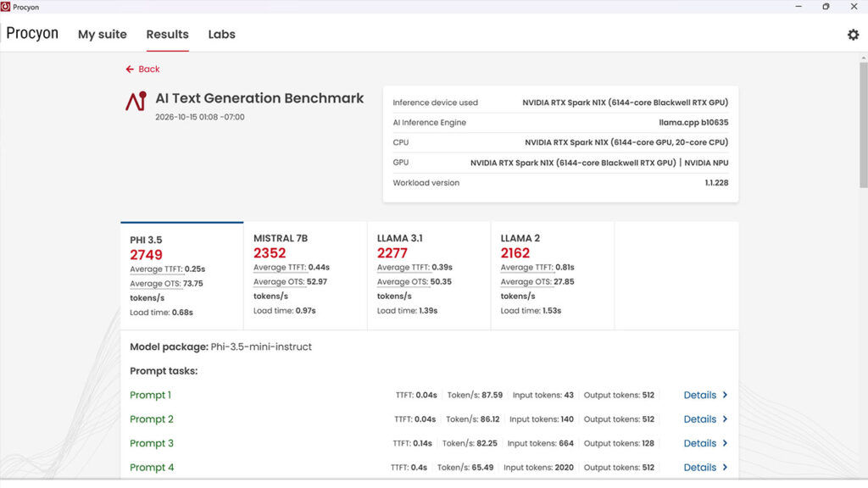The height and width of the screenshot is (488, 868).
Task: Click the llama.cpp b10635 engine value
Action: (693, 122)
